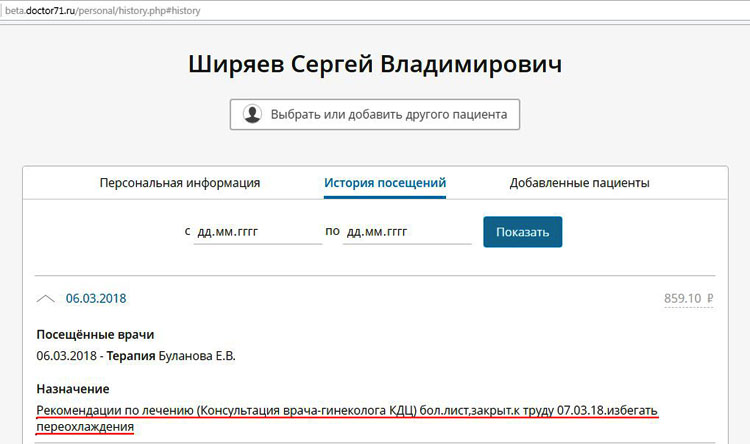Click the underlined word 'переохлаждения'
The image size is (750, 444).
pos(85,427)
